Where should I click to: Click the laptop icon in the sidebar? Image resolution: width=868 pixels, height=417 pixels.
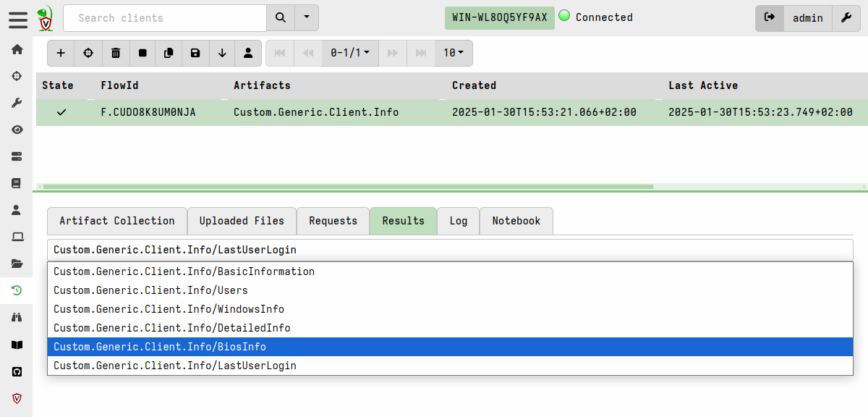click(x=17, y=237)
